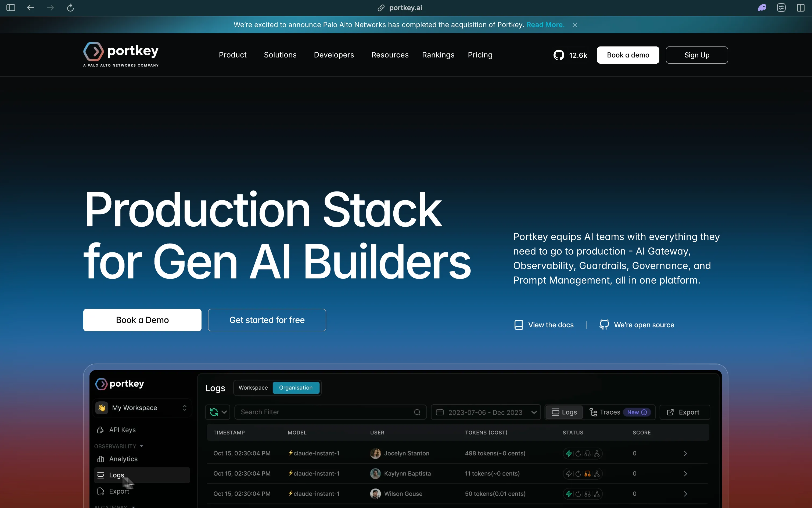This screenshot has height=508, width=812.
Task: Collapse the Observability section
Action: (118, 446)
